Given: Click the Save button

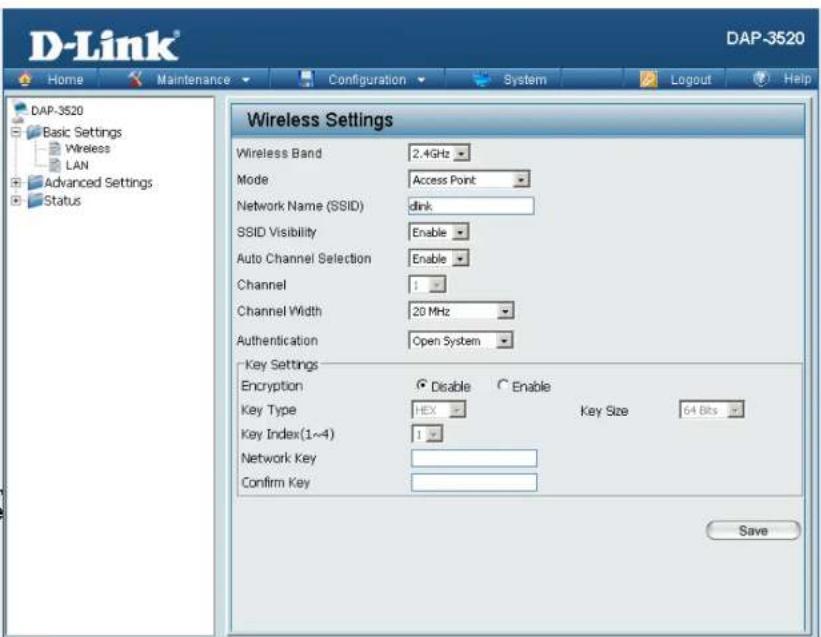Looking at the screenshot, I should point(753,530).
